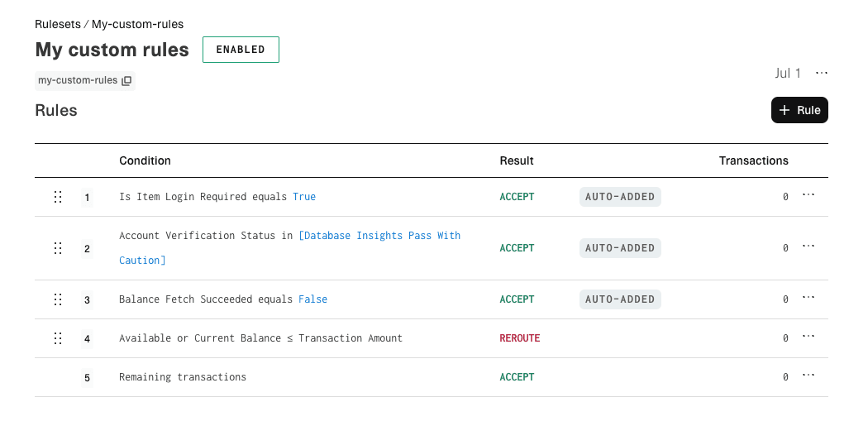Click rule number 3 badge

coord(87,300)
